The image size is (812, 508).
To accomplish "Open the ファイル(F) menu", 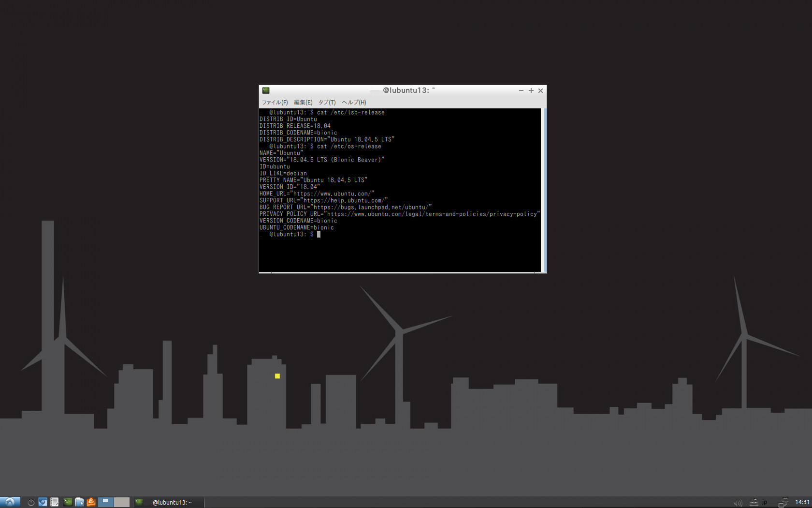I will coord(275,102).
